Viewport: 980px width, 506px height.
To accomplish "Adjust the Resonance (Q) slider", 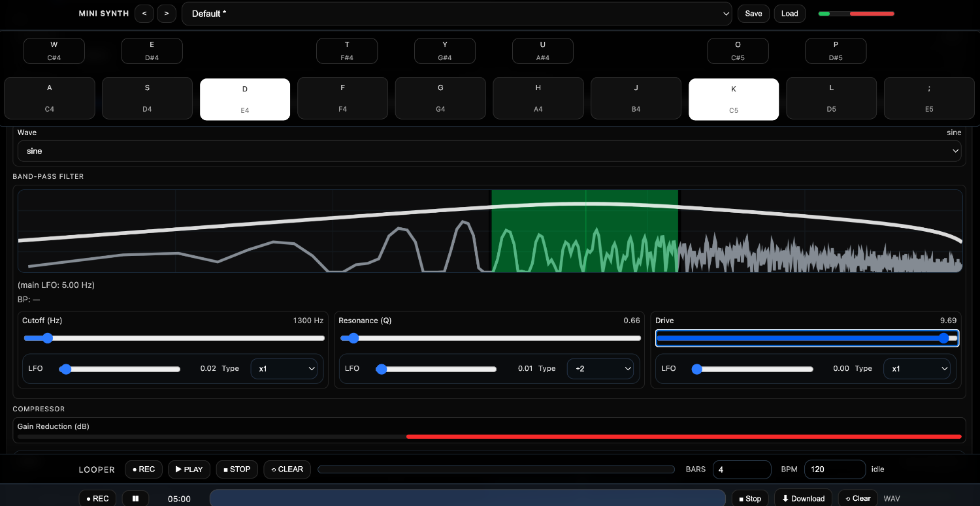I will point(491,338).
